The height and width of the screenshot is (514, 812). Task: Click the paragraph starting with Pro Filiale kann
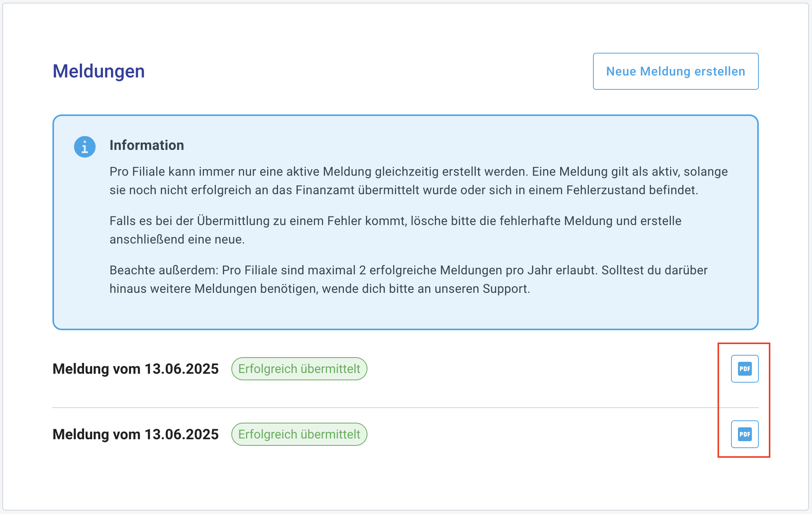click(418, 181)
